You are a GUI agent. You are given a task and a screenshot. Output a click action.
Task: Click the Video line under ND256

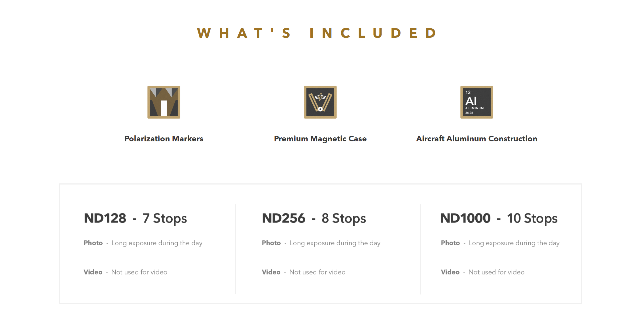(x=304, y=272)
